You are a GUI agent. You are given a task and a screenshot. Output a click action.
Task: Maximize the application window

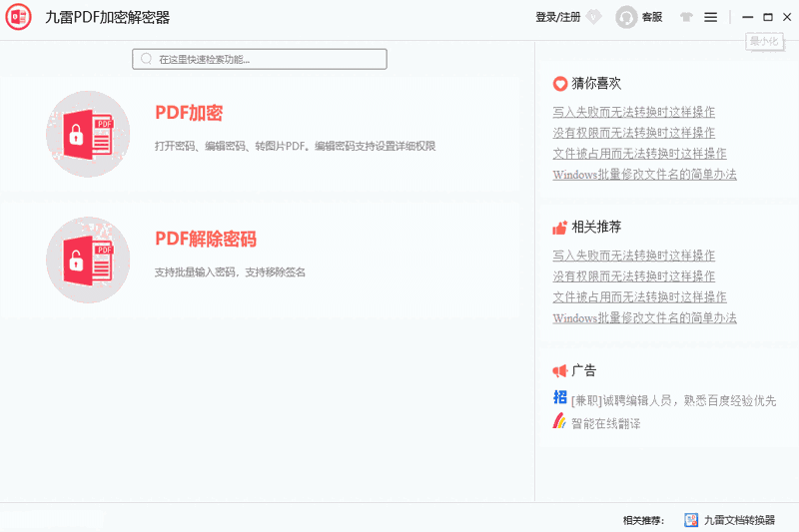[x=768, y=17]
